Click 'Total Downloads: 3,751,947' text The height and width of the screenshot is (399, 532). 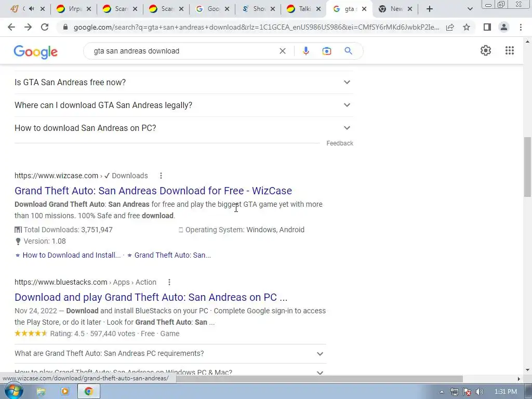coord(68,230)
